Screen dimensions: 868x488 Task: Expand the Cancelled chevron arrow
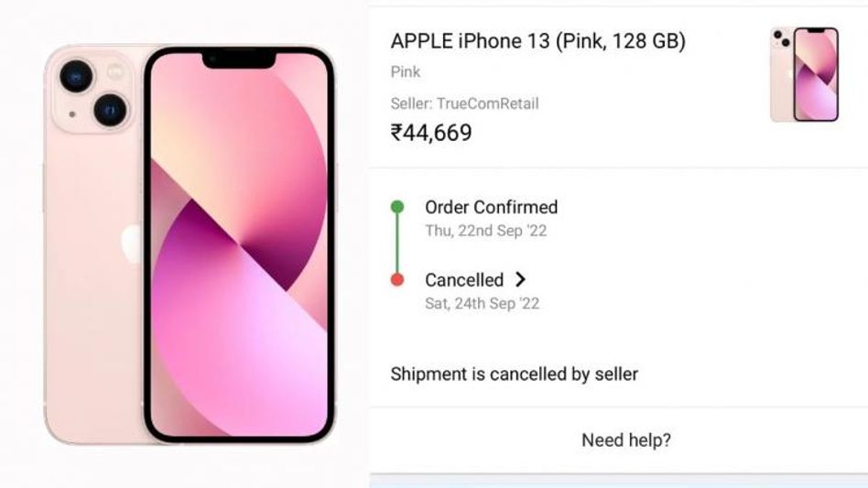click(x=521, y=279)
